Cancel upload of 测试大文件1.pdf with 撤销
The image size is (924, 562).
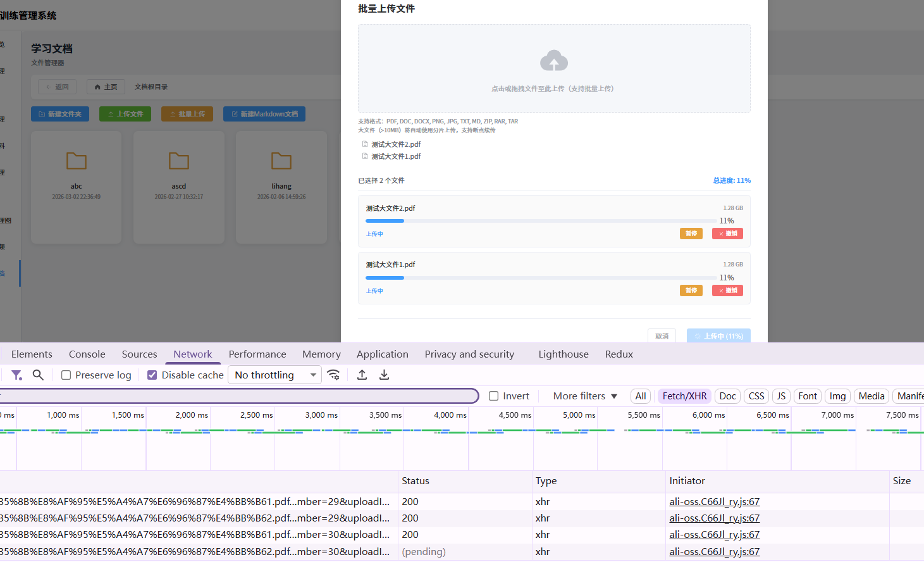[727, 290]
